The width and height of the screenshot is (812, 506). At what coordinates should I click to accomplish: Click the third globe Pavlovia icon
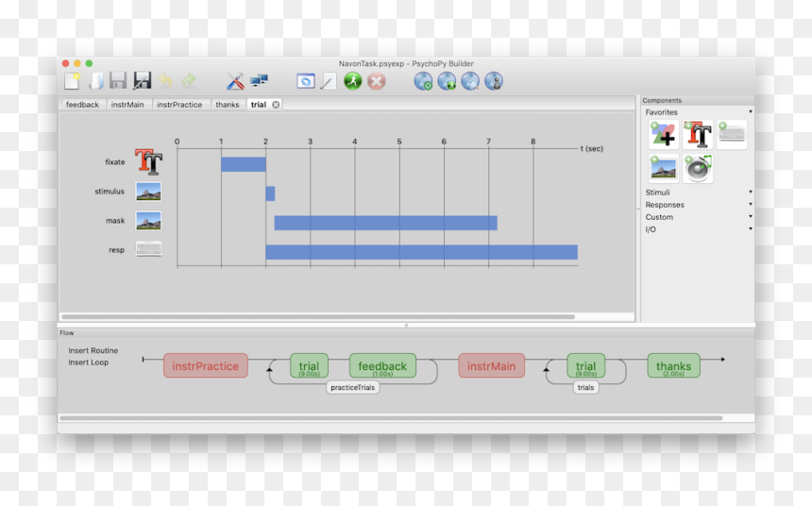pyautogui.click(x=470, y=81)
